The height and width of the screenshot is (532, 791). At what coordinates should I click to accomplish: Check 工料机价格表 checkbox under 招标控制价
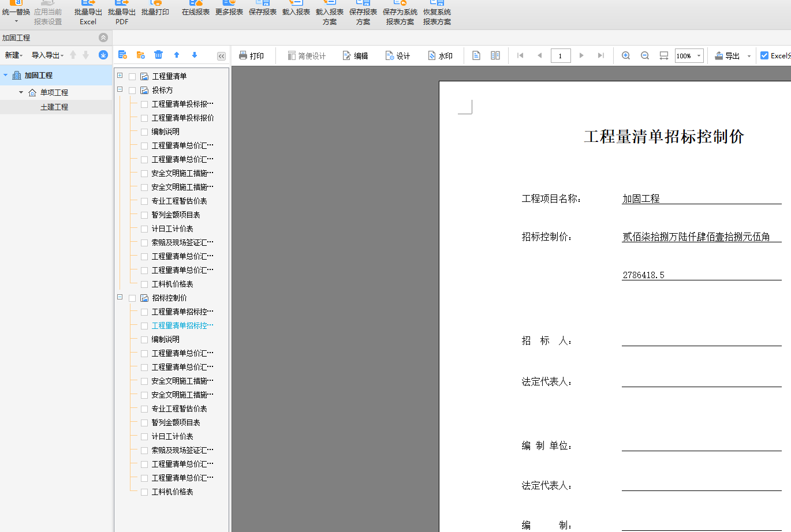tap(144, 492)
